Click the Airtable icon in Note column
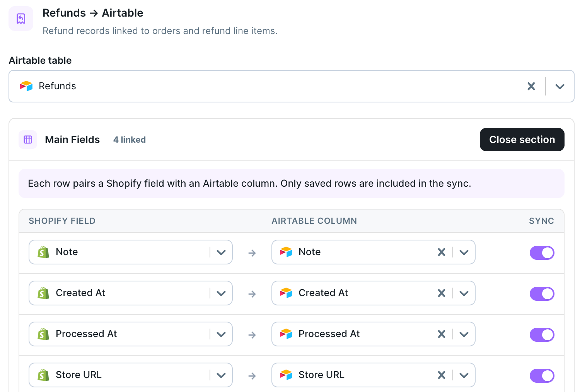This screenshot has width=580, height=392. 286,252
